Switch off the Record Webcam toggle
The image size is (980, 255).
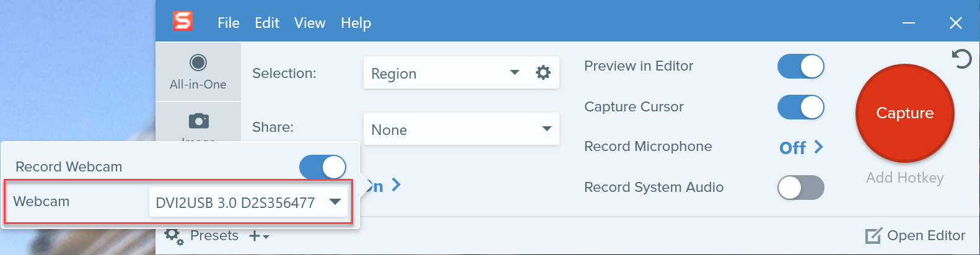point(322,167)
